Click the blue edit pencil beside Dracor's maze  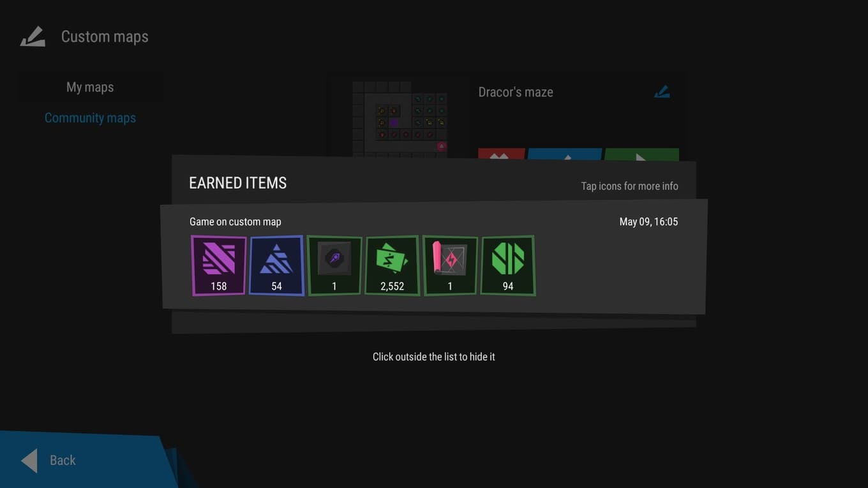pos(662,92)
